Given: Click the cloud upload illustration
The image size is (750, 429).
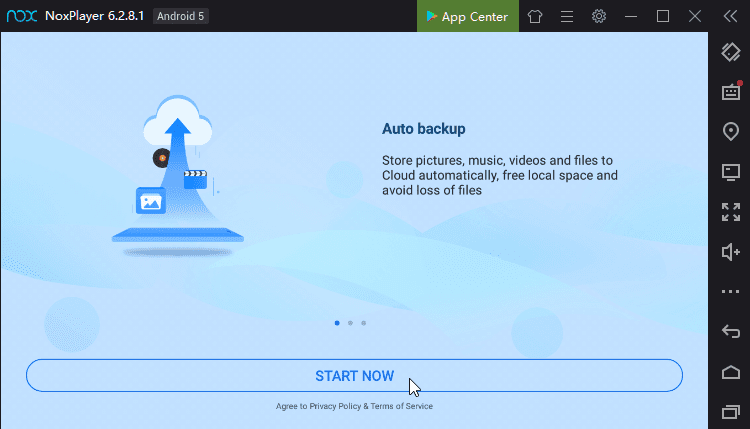Looking at the screenshot, I should (x=177, y=176).
